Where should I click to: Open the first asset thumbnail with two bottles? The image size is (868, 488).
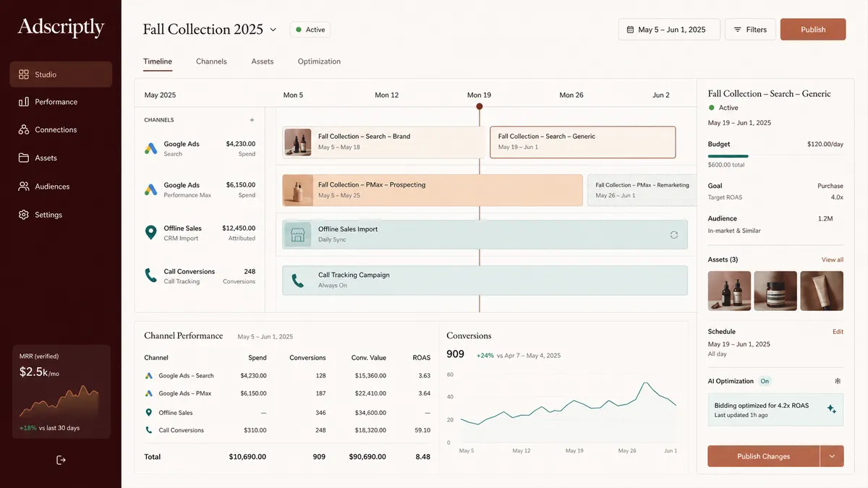click(x=729, y=291)
